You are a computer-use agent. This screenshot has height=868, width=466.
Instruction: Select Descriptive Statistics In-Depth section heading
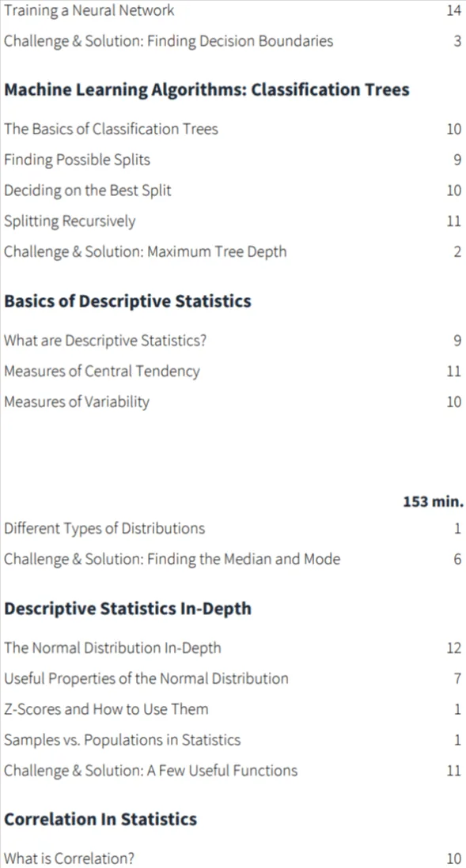(x=127, y=609)
